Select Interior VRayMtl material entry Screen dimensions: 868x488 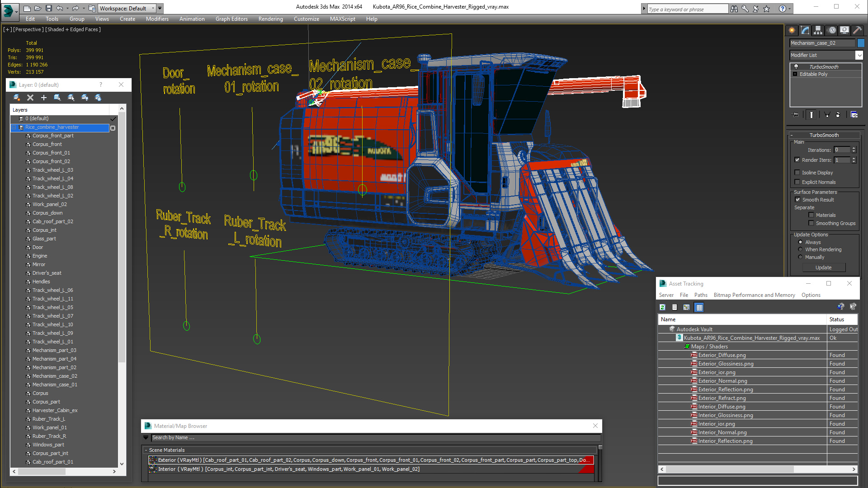tap(371, 469)
